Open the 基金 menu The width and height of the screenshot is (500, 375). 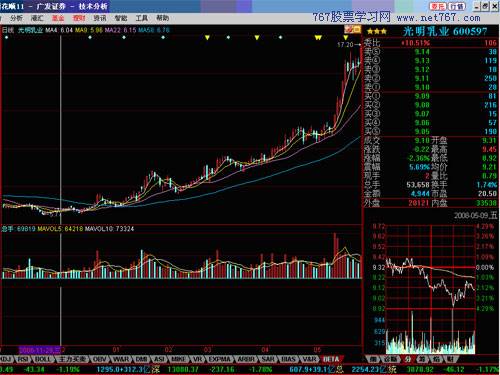point(58,18)
